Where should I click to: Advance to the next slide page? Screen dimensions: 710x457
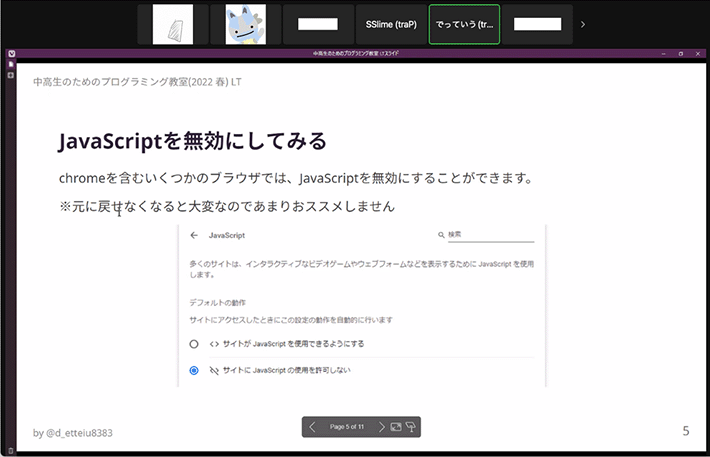pyautogui.click(x=381, y=427)
